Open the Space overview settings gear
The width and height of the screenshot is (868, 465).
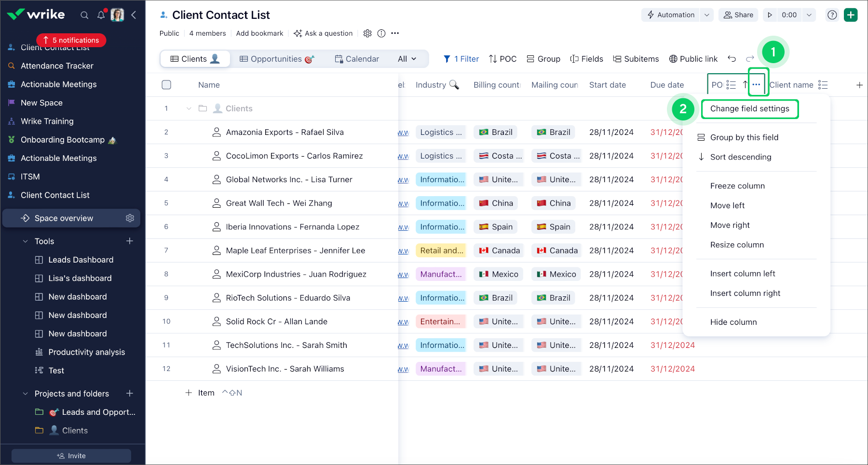click(x=130, y=218)
